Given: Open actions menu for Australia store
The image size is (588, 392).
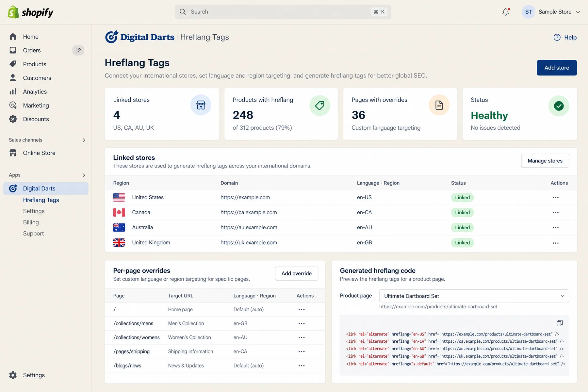Looking at the screenshot, I should 556,228.
